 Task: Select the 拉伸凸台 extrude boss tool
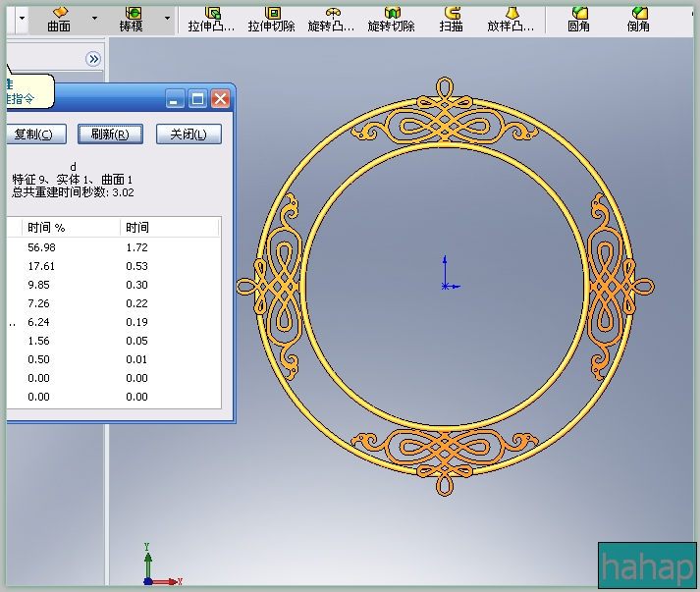click(211, 20)
